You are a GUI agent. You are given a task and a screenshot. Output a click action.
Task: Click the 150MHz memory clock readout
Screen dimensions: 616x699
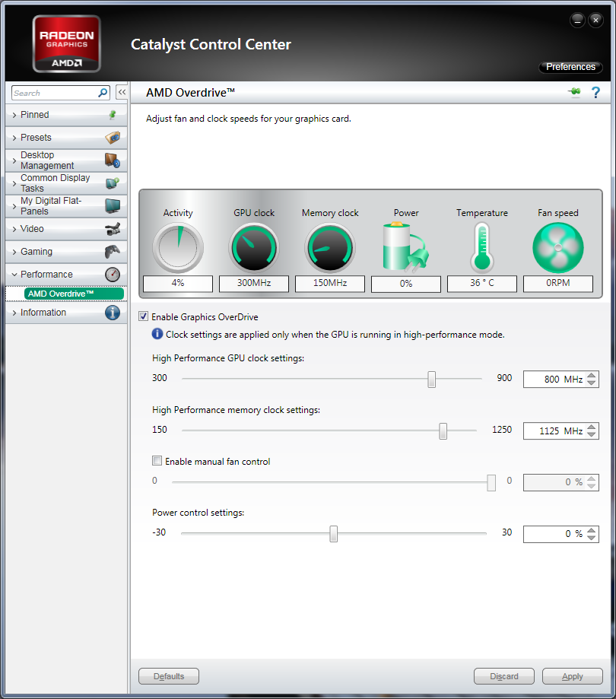pos(330,284)
